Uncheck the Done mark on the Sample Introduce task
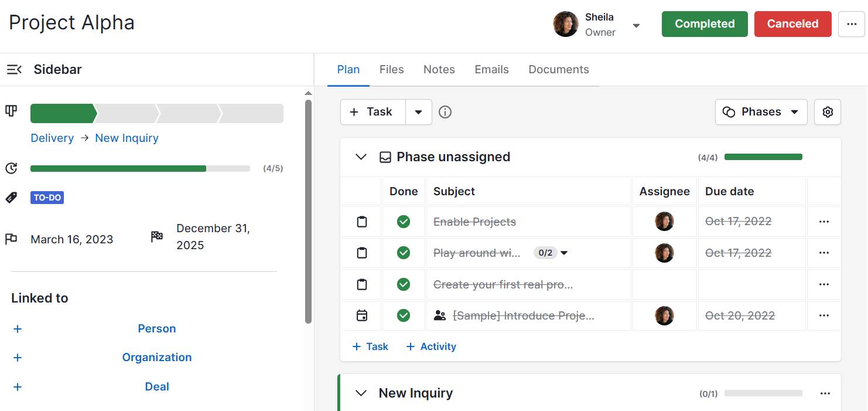The image size is (868, 411). tap(404, 315)
